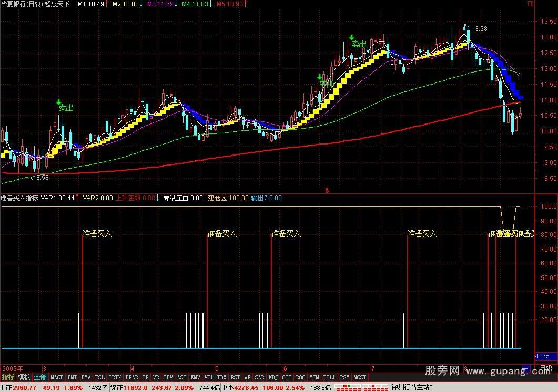The height and width of the screenshot is (392, 558).
Task: Apply the BOLL bands indicator
Action: click(329, 377)
